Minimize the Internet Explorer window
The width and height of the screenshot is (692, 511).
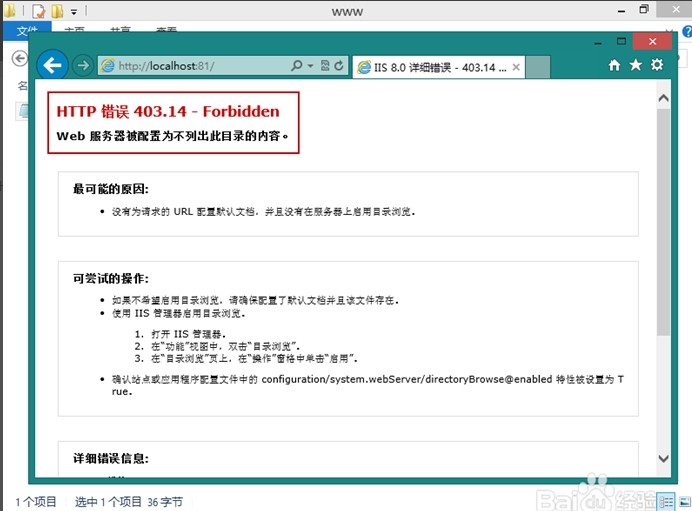(598, 42)
